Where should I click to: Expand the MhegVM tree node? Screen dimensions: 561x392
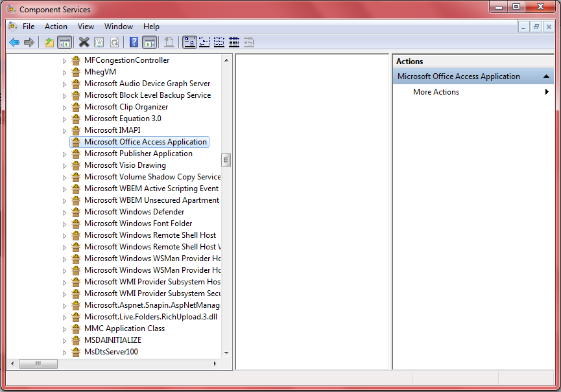pyautogui.click(x=64, y=73)
